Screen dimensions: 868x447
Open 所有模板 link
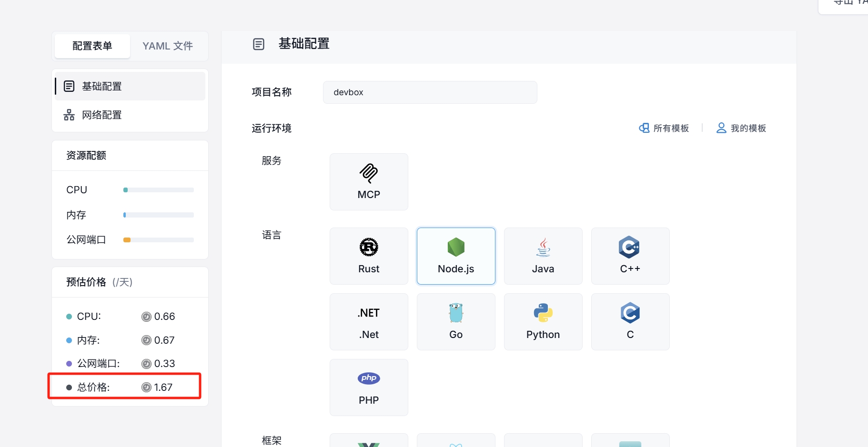[664, 128]
